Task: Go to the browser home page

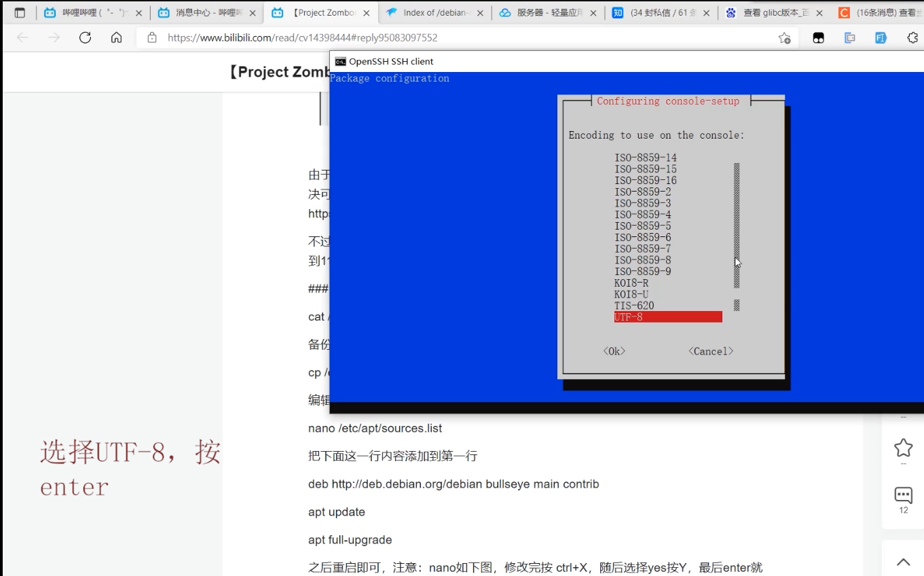Action: pos(116,38)
